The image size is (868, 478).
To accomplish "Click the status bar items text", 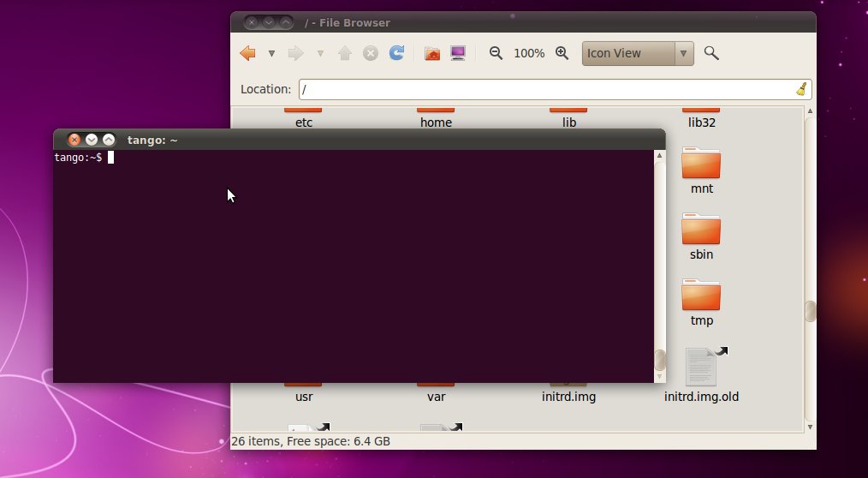I will click(x=311, y=441).
